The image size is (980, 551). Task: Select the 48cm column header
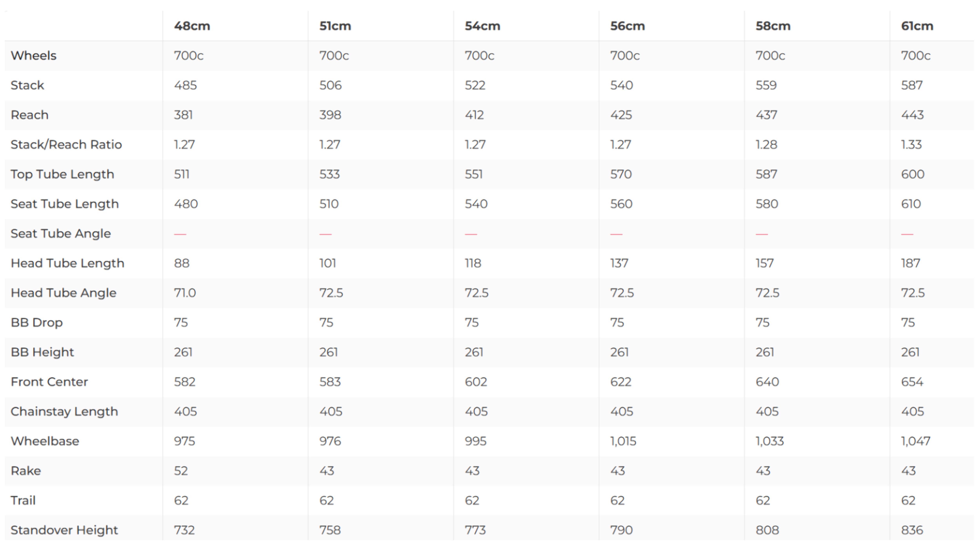point(192,26)
